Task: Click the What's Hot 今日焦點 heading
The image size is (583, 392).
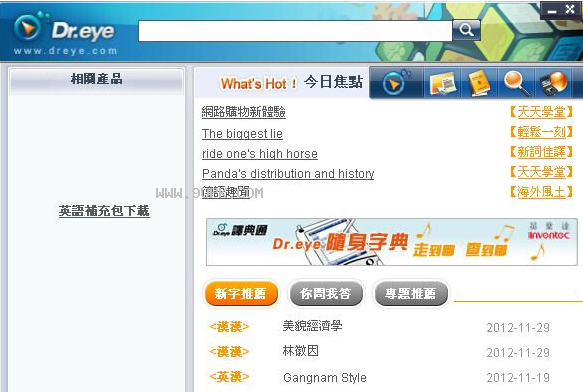Action: [x=291, y=83]
